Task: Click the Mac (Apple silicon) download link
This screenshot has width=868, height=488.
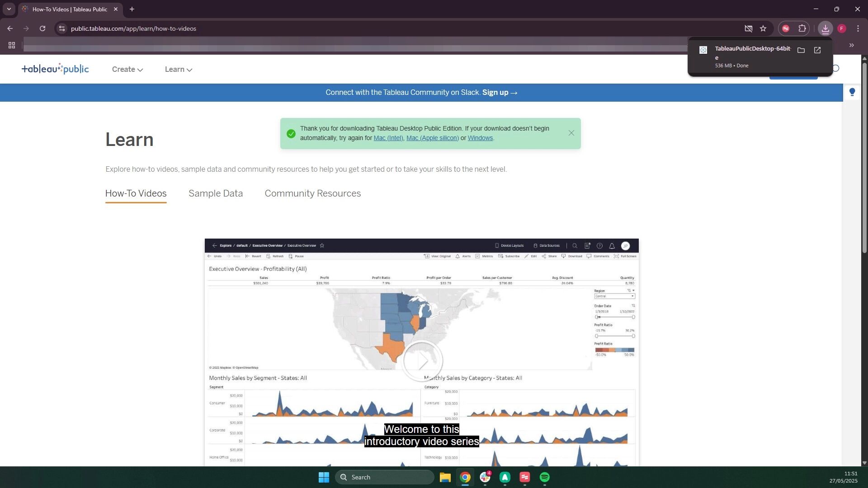Action: tap(432, 138)
